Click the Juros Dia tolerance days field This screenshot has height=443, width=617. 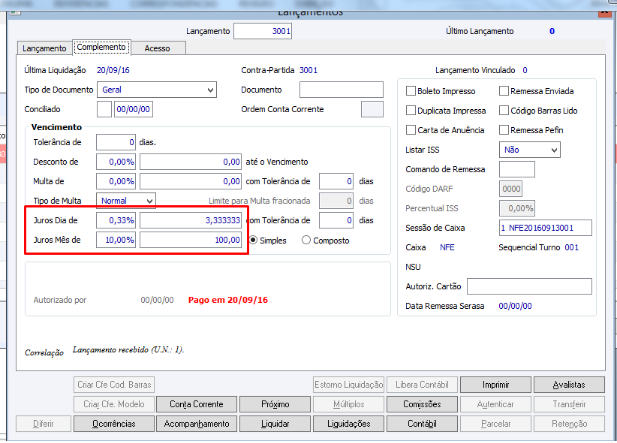coord(336,220)
